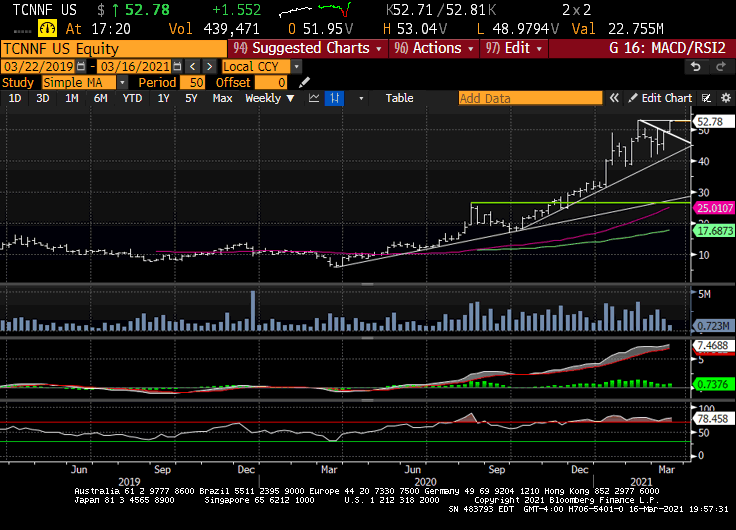Click the Val 22.755M header value
This screenshot has height=530, width=736.
point(618,29)
